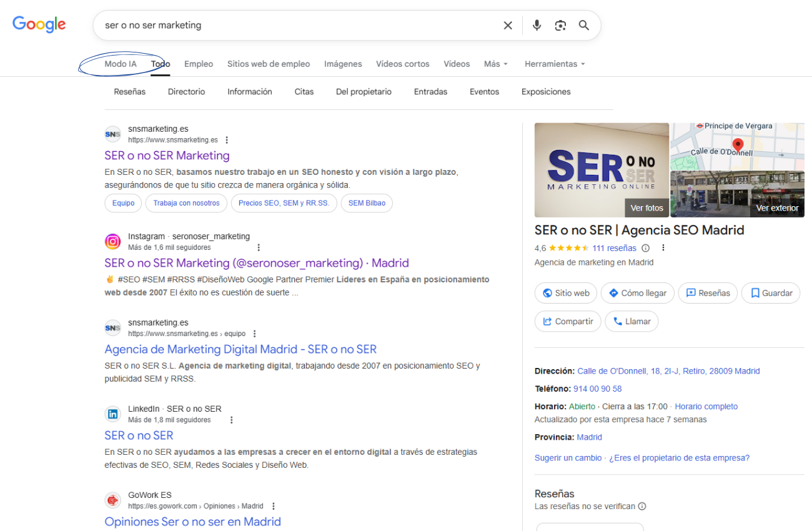View exterior photo of the business
The width and height of the screenshot is (812, 531).
tap(737, 194)
